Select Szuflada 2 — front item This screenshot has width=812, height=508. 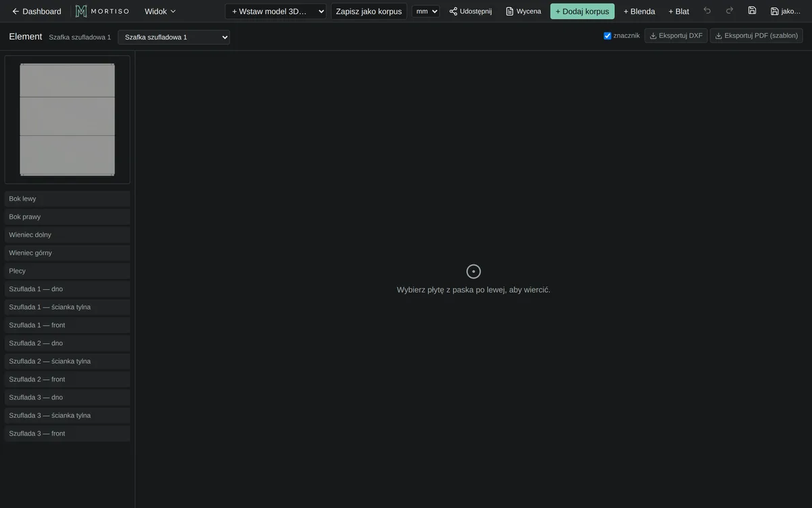click(67, 379)
